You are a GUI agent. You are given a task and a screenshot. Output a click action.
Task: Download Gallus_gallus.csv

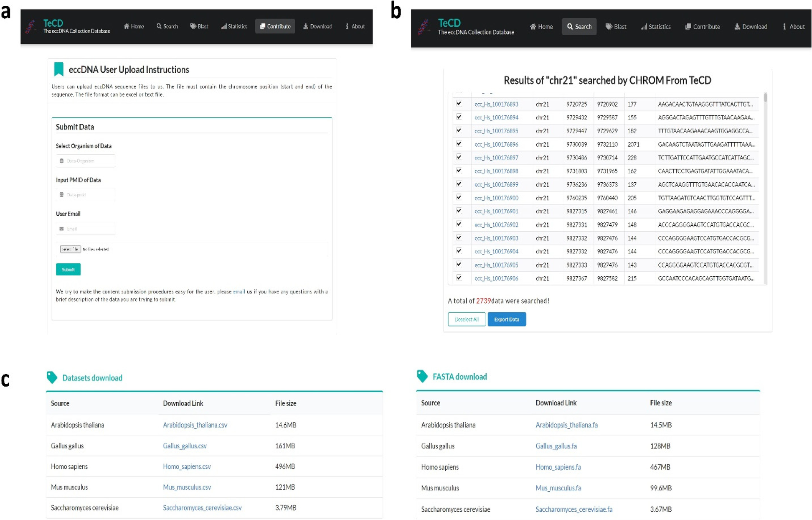(185, 446)
